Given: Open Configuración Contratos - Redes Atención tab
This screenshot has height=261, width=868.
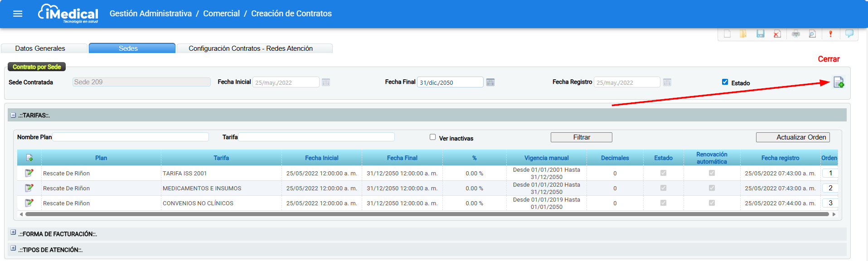Looking at the screenshot, I should (250, 48).
